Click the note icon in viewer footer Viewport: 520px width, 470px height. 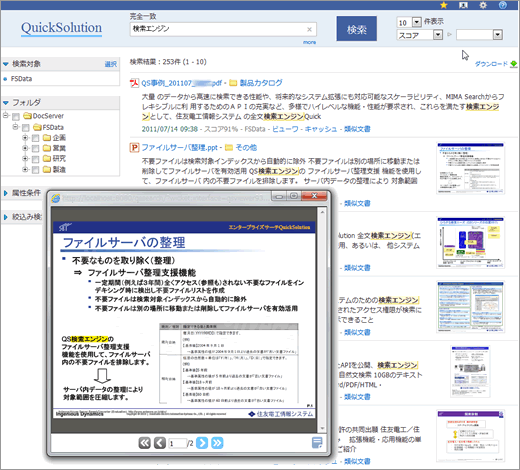[x=317, y=443]
